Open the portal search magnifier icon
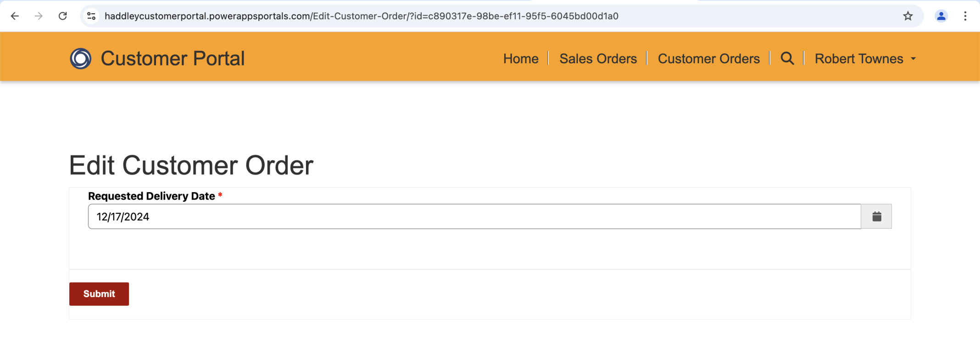The height and width of the screenshot is (337, 980). [787, 59]
